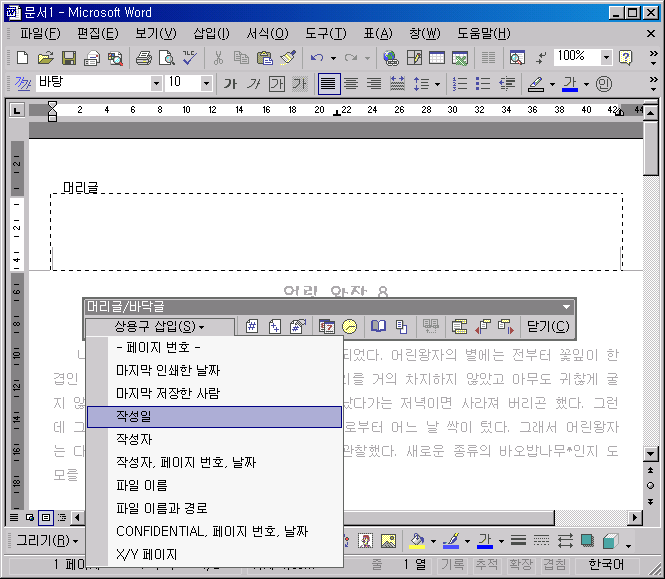665x579 pixels.
Task: Create a new blank document
Action: point(22,57)
